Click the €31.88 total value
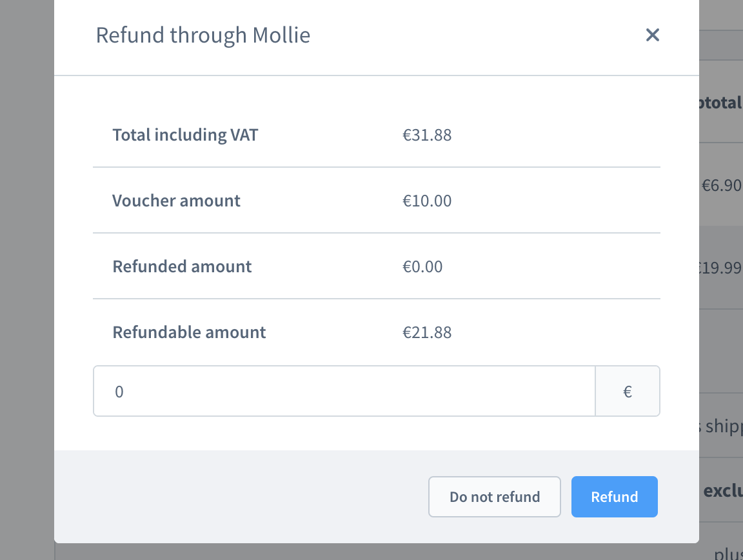This screenshot has width=743, height=560. (x=427, y=135)
